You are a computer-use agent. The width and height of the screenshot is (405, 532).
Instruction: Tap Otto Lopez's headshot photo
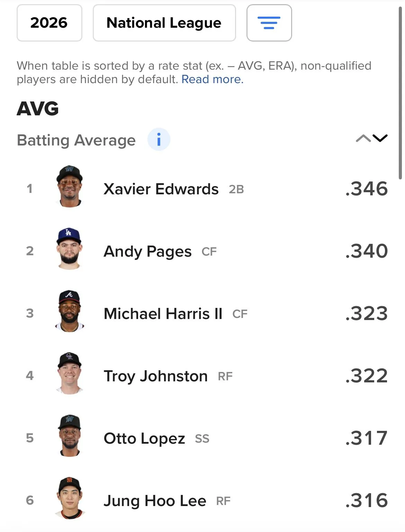tap(70, 436)
